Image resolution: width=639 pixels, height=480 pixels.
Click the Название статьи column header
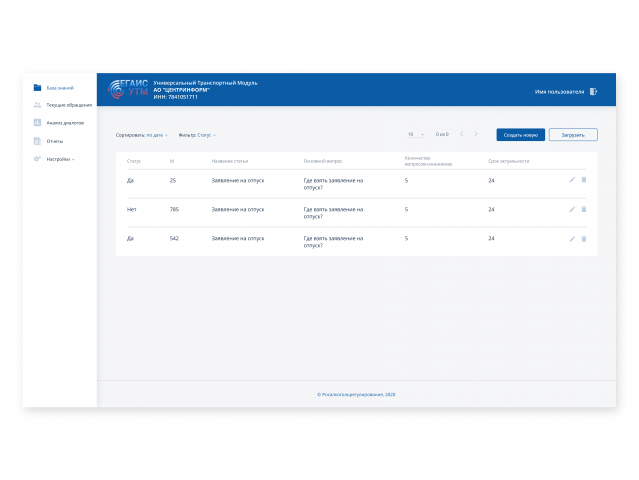[x=230, y=161]
